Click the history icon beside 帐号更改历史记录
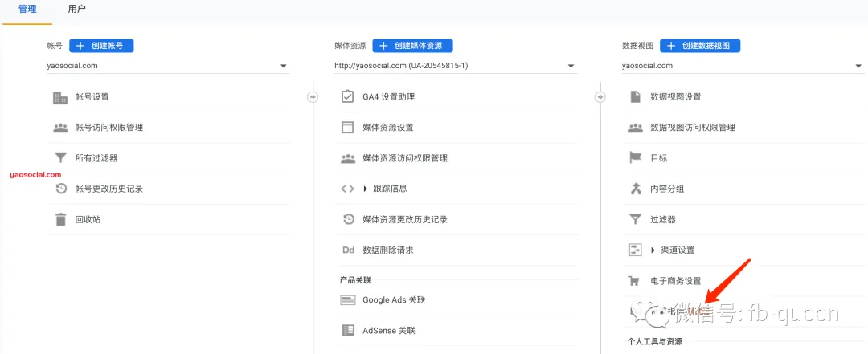The height and width of the screenshot is (354, 868). (61, 189)
